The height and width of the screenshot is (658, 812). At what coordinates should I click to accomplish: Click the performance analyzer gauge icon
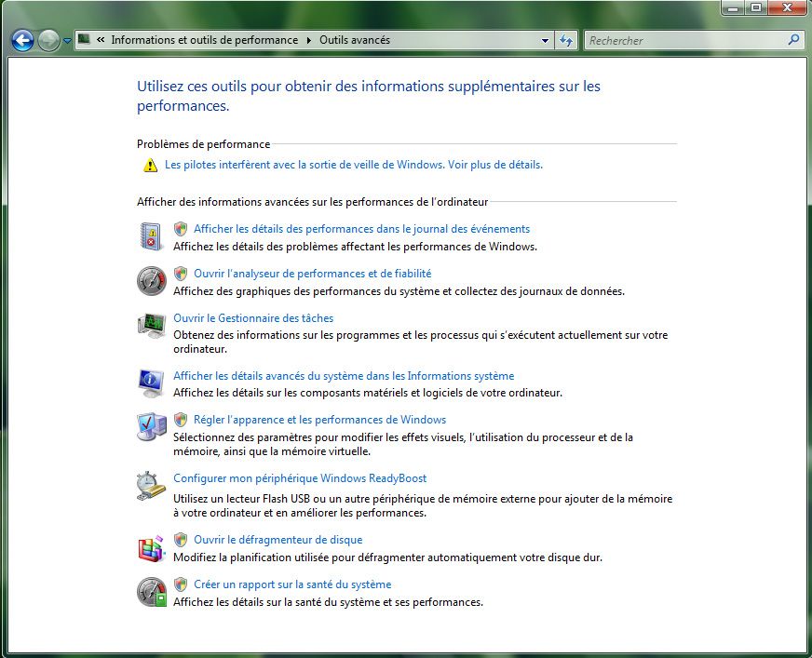coord(151,281)
